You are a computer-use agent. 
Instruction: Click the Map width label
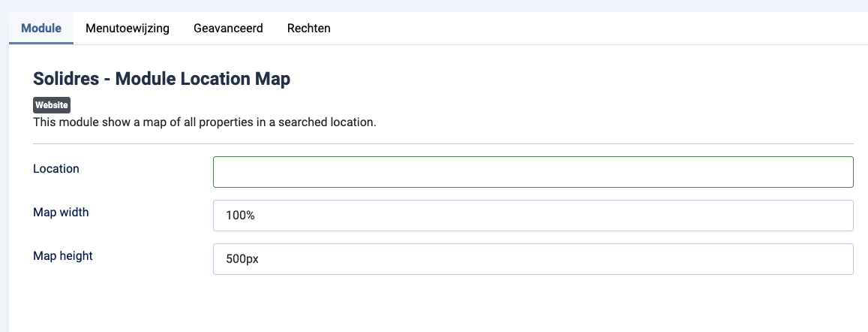pos(61,213)
